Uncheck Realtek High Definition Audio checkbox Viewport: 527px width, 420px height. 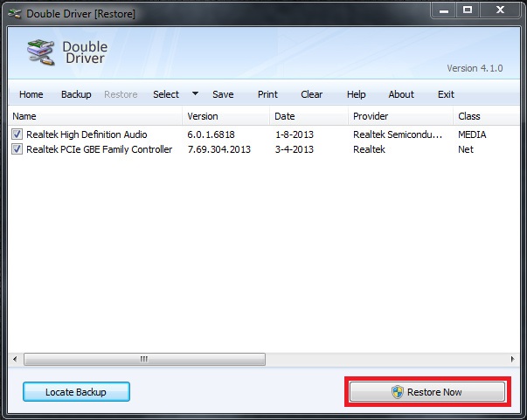17,134
